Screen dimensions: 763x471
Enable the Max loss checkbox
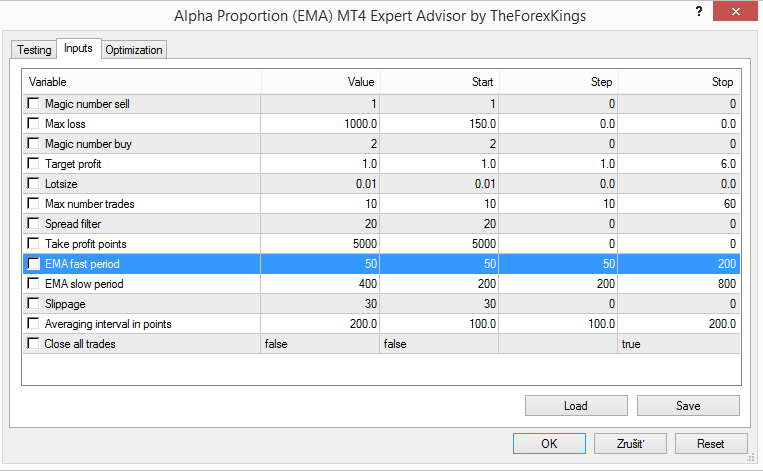pyautogui.click(x=33, y=124)
